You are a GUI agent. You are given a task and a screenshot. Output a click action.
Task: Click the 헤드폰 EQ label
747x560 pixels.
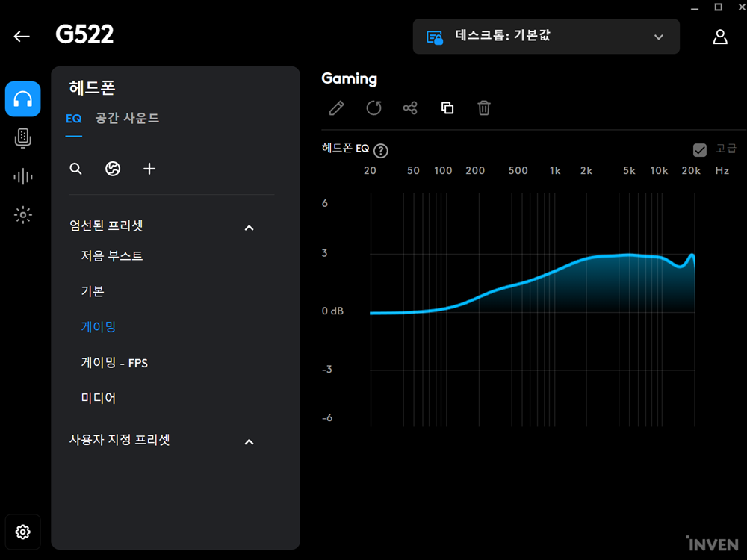[345, 148]
